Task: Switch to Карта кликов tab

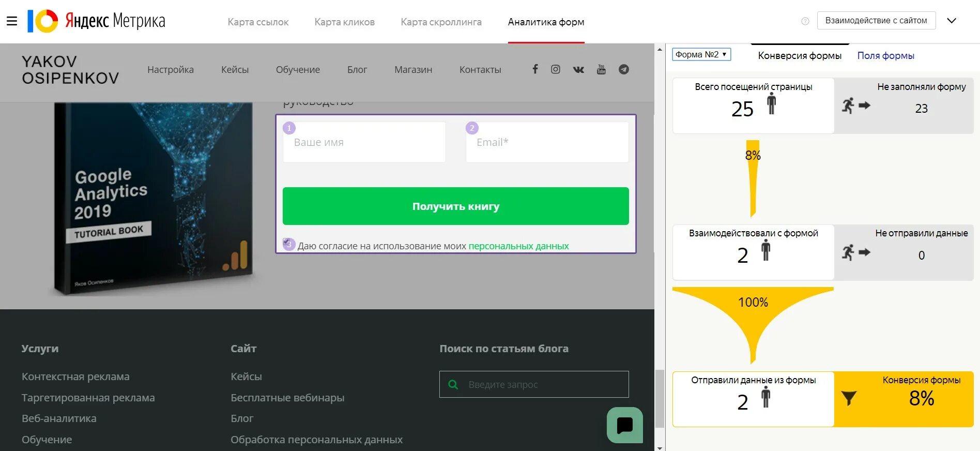Action: 345,22
